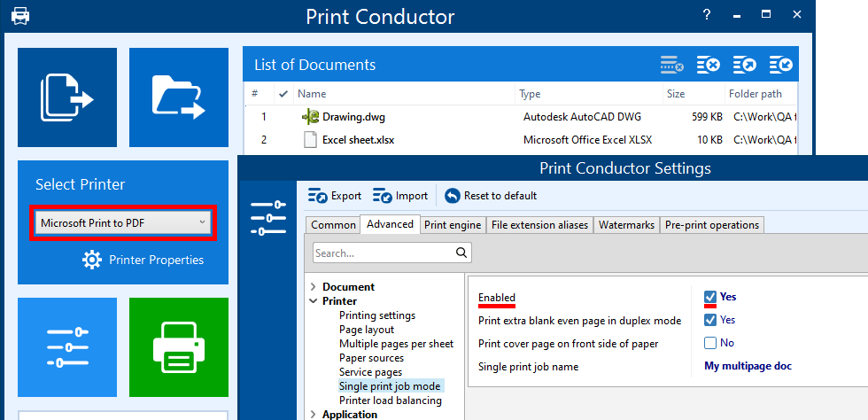Click the Add Folder tile
This screenshot has width=868, height=420.
point(179,97)
